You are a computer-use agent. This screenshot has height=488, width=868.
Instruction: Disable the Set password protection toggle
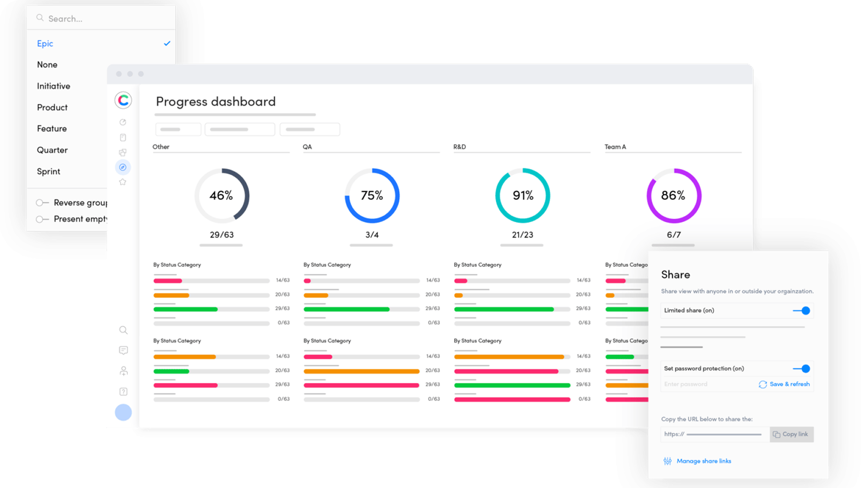tap(802, 369)
